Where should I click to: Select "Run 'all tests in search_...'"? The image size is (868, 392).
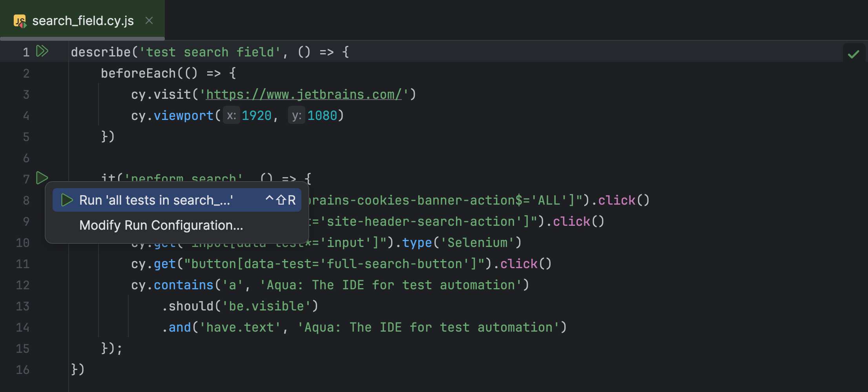[x=156, y=200]
